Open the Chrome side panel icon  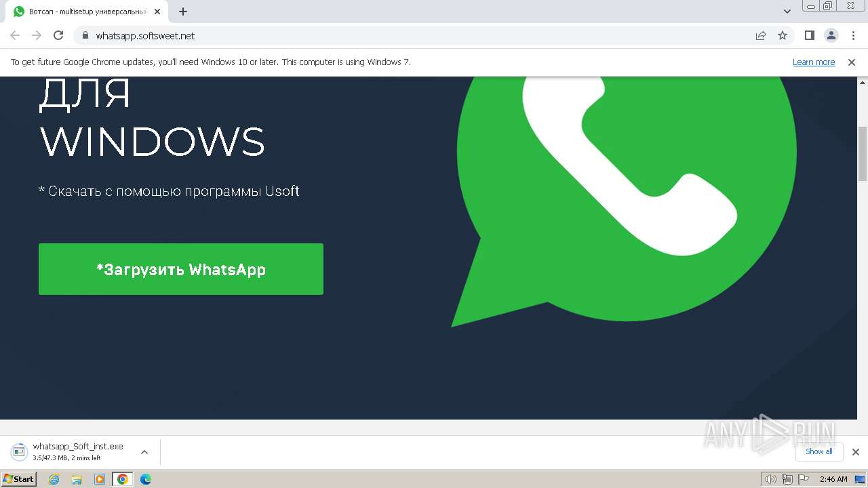click(x=809, y=35)
